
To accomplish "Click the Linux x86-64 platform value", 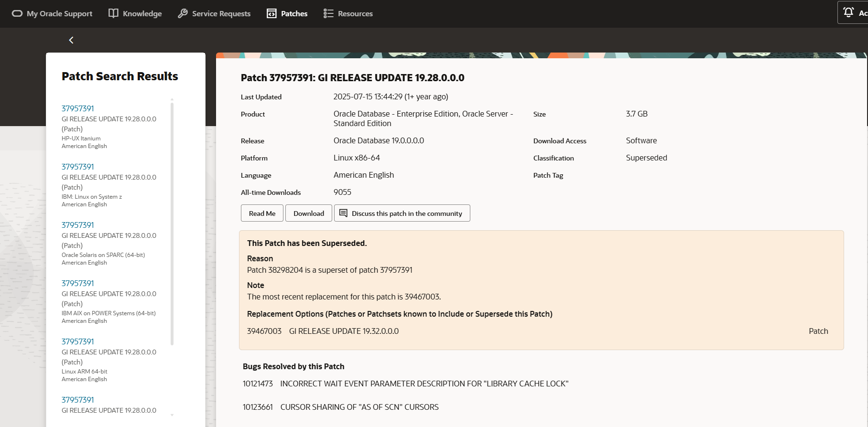I will click(357, 158).
